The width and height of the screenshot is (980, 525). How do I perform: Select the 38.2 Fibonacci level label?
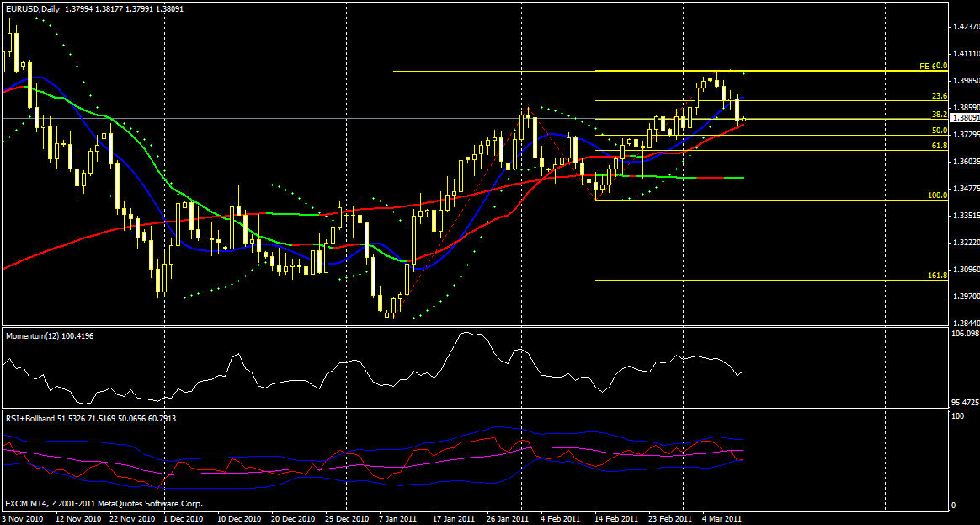coord(940,115)
